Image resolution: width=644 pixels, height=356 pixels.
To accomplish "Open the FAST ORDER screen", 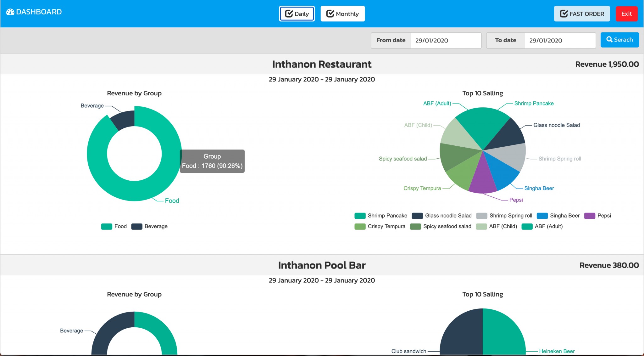I will pyautogui.click(x=582, y=14).
